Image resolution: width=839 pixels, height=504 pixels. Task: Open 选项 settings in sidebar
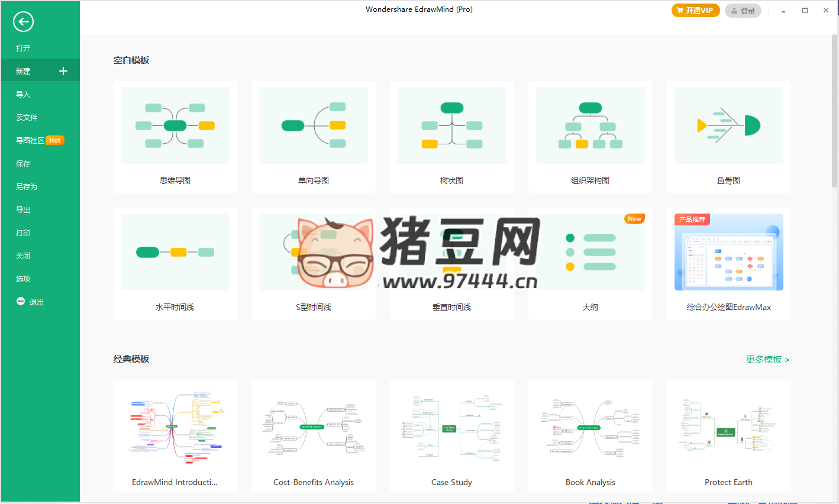click(23, 279)
